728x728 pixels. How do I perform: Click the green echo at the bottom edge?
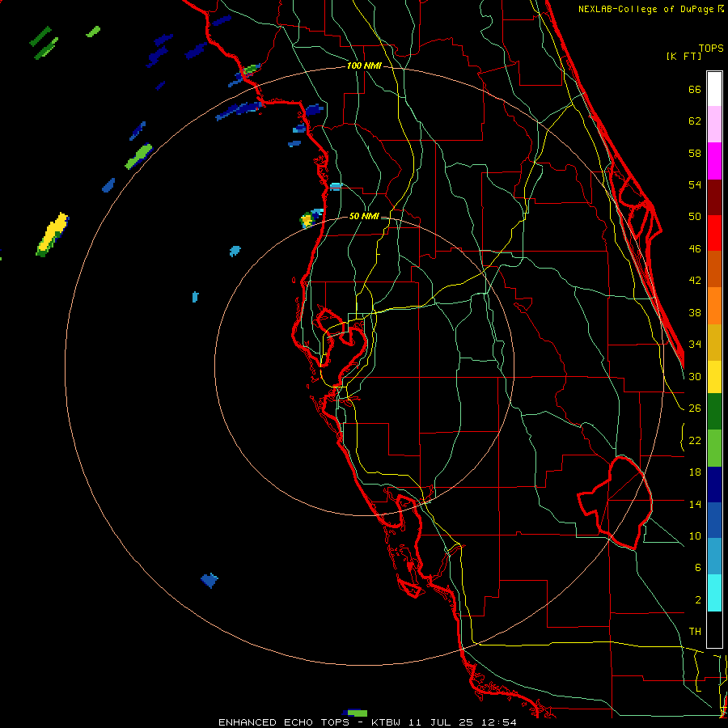[355, 713]
